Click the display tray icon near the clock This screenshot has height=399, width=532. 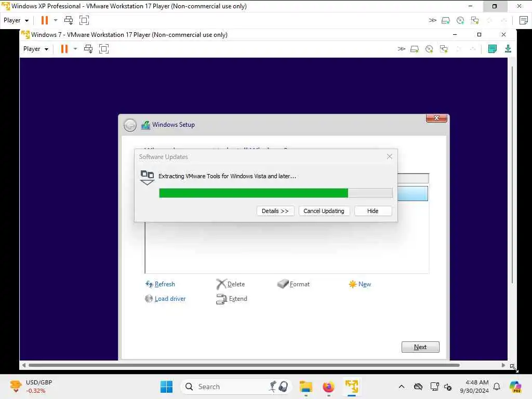434,387
